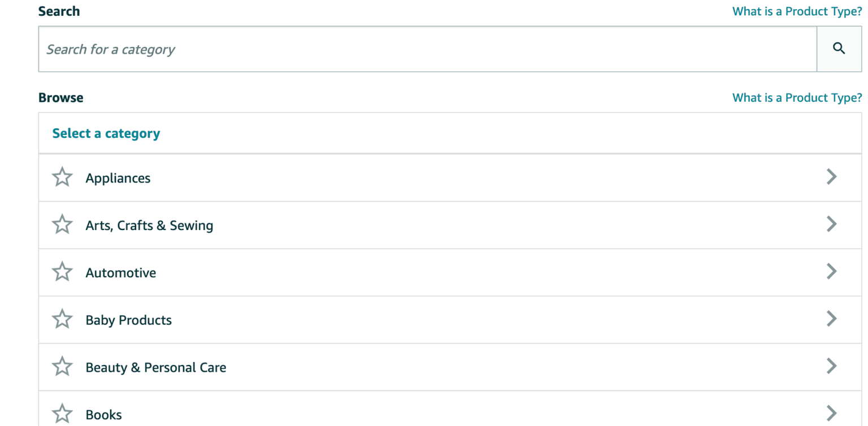
Task: Favorite the Appliances category star
Action: pyautogui.click(x=62, y=177)
